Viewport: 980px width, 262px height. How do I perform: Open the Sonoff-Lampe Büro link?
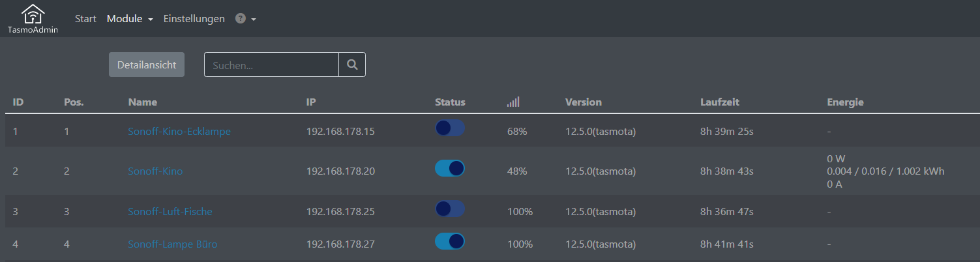pos(173,244)
